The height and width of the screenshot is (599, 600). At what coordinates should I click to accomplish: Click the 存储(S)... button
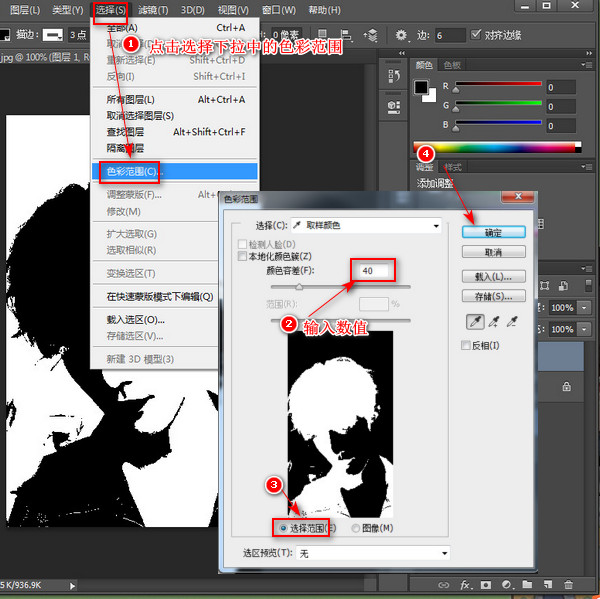click(494, 296)
